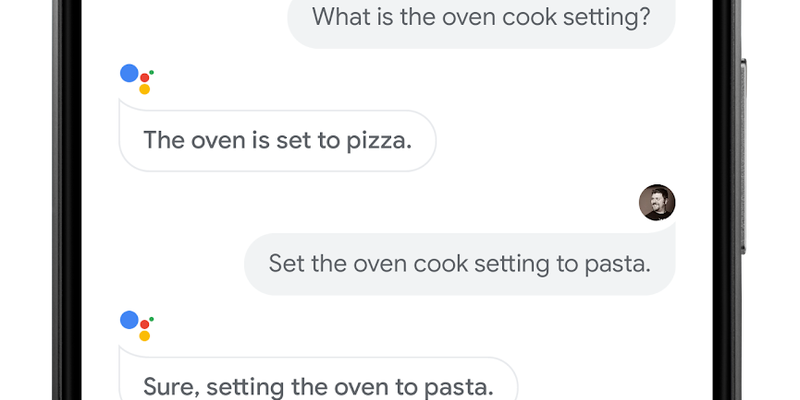Click yellow dot of lower Assistant logo
This screenshot has height=400, width=800.
pos(144,336)
